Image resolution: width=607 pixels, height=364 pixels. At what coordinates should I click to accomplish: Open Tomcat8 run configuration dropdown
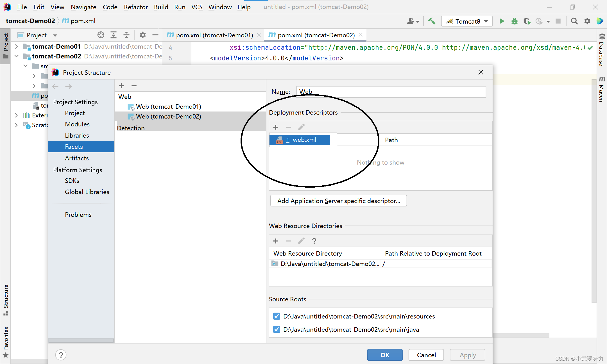[x=467, y=21]
